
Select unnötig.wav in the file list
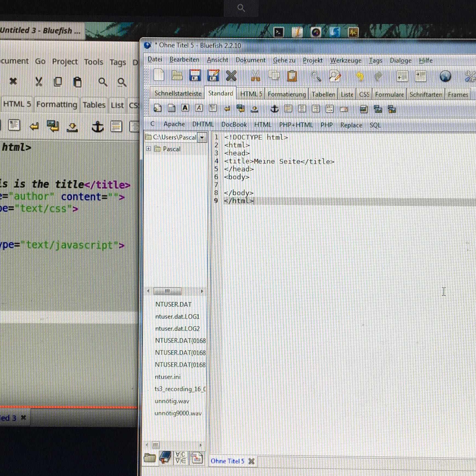172,401
